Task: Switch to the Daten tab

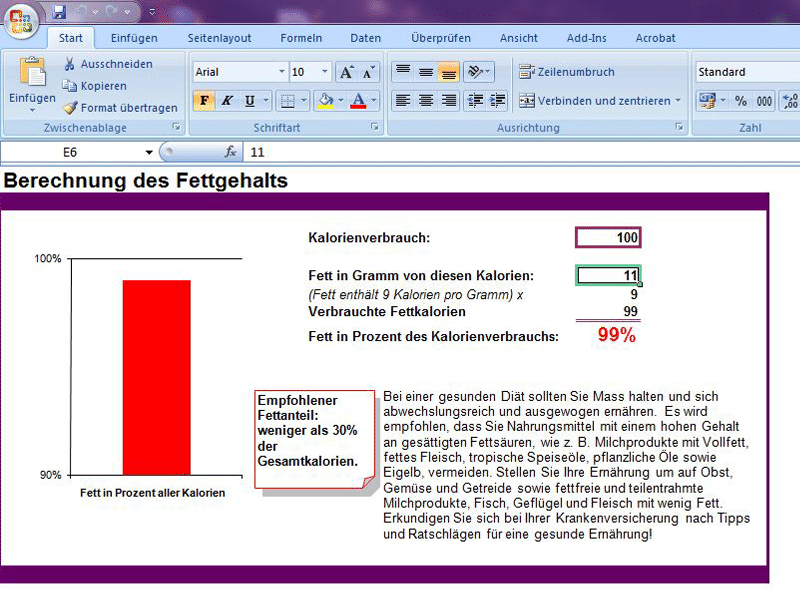Action: (x=365, y=38)
